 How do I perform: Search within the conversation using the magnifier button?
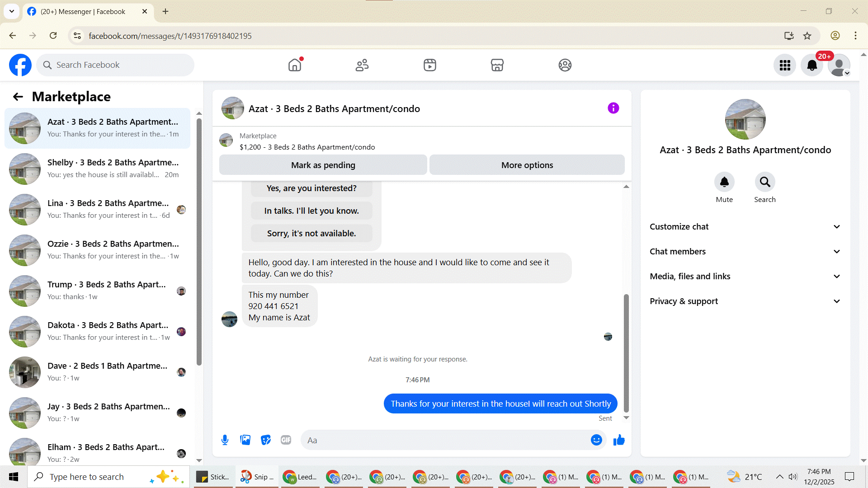[764, 182]
